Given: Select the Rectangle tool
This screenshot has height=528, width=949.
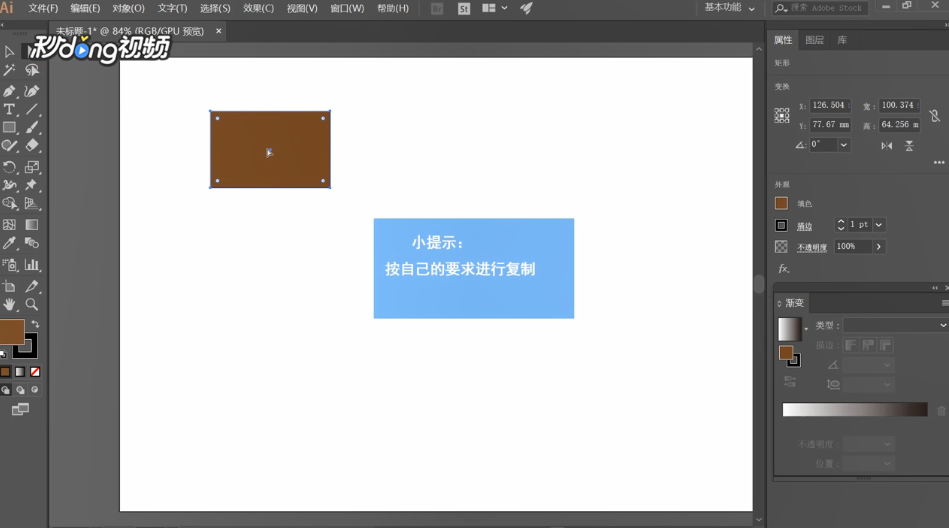Looking at the screenshot, I should 9,128.
